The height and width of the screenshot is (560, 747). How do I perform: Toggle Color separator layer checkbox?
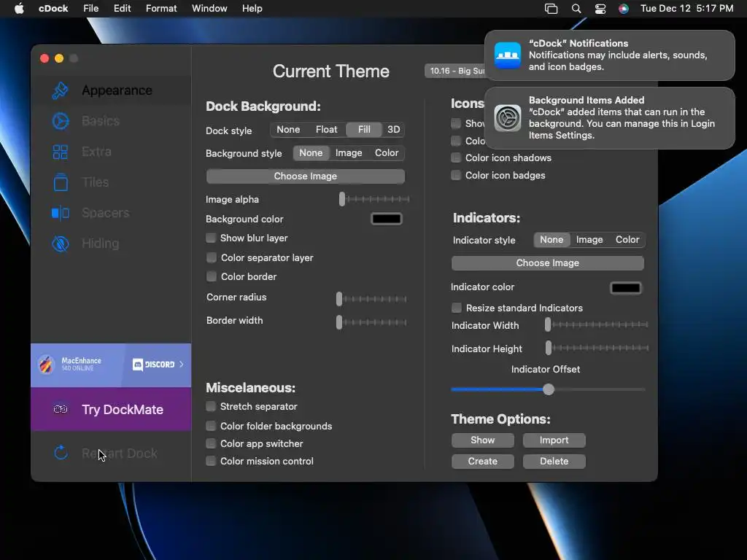(211, 257)
